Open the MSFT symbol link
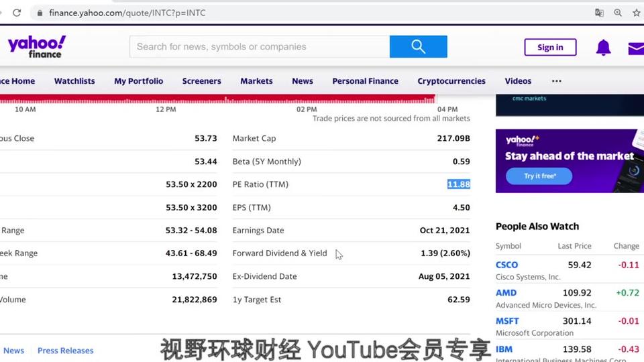Image resolution: width=644 pixels, height=362 pixels. (x=507, y=321)
